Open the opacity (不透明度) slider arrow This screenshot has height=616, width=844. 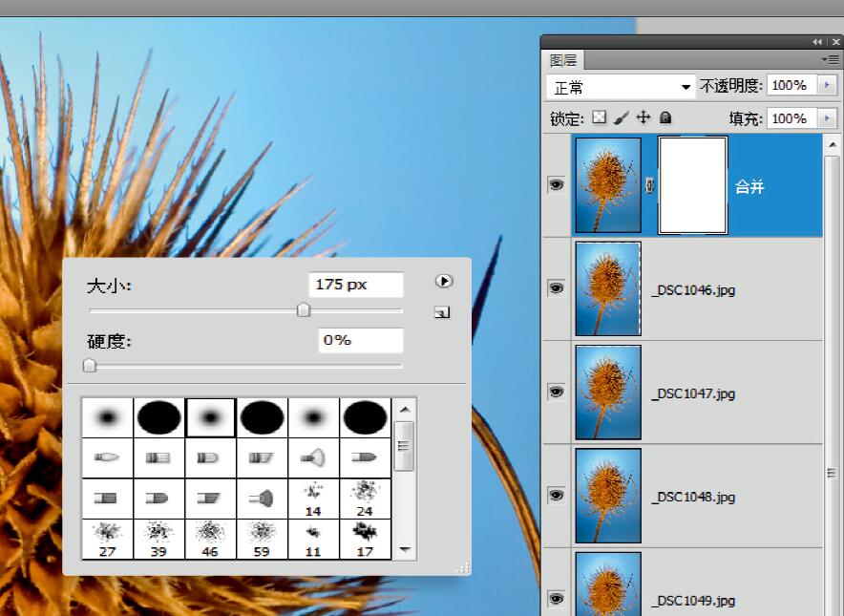click(x=828, y=85)
